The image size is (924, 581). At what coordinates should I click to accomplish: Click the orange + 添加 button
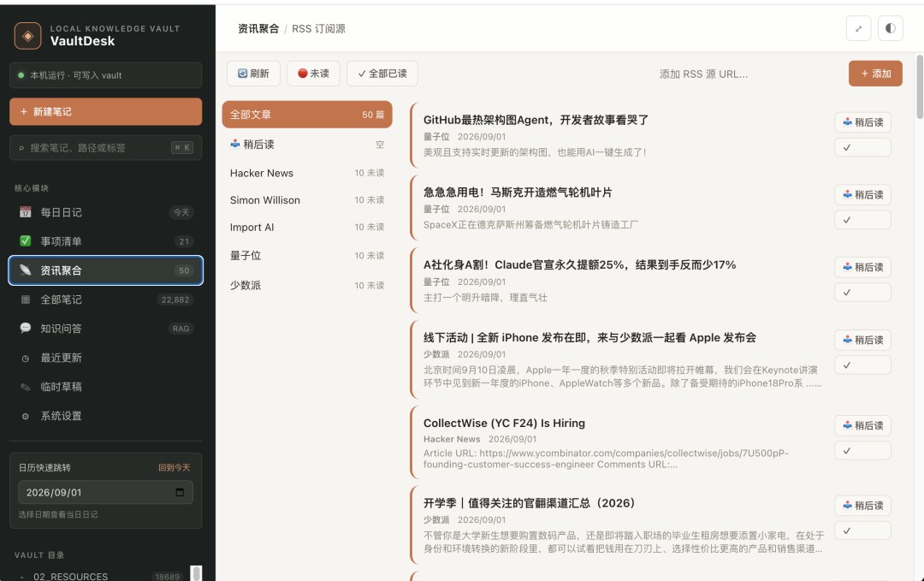coord(876,74)
